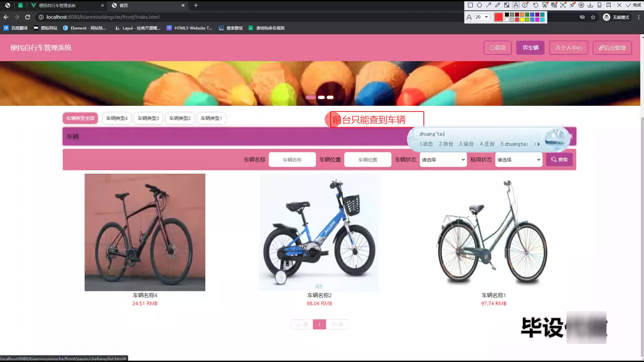Save the screenshot with download icon

click(x=590, y=5)
